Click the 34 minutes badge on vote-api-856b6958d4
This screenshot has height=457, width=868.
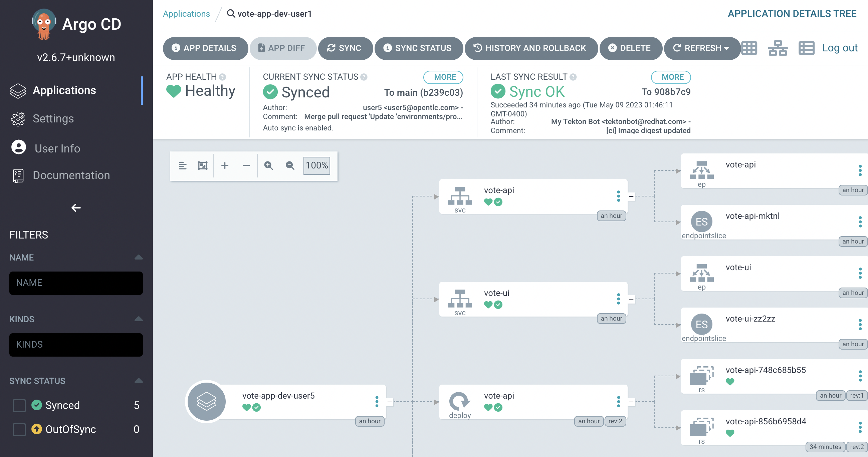(x=825, y=447)
